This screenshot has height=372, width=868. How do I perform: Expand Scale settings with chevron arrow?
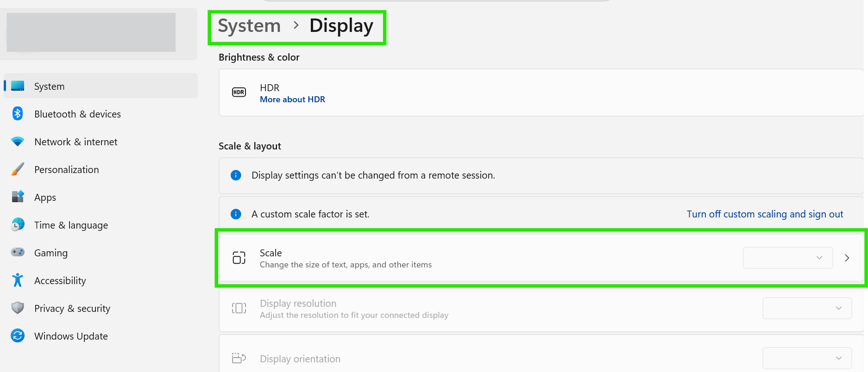click(x=847, y=258)
